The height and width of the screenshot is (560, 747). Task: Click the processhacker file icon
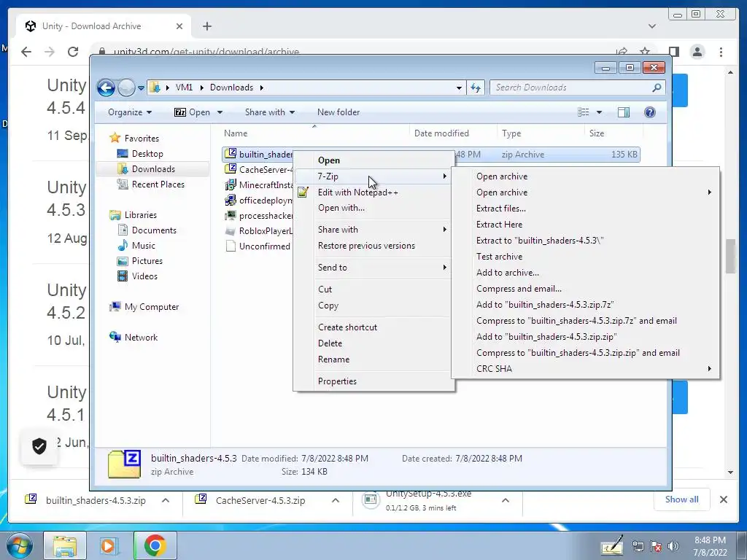coord(231,215)
